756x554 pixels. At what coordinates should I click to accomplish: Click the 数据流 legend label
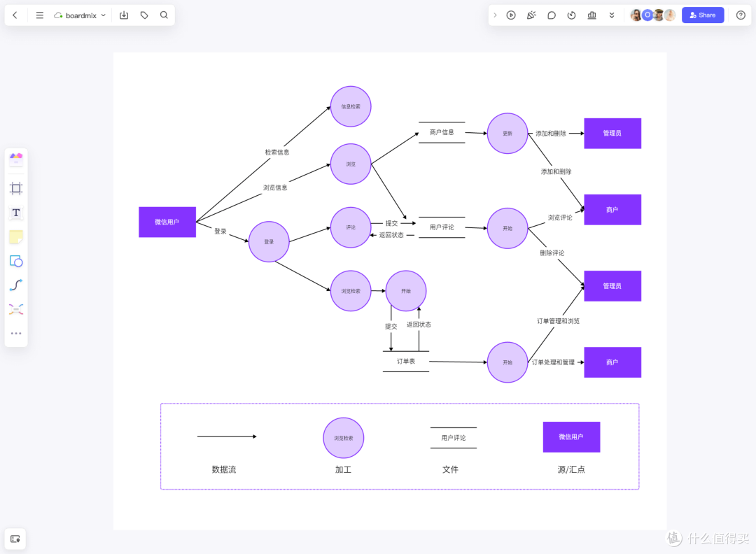click(x=224, y=469)
